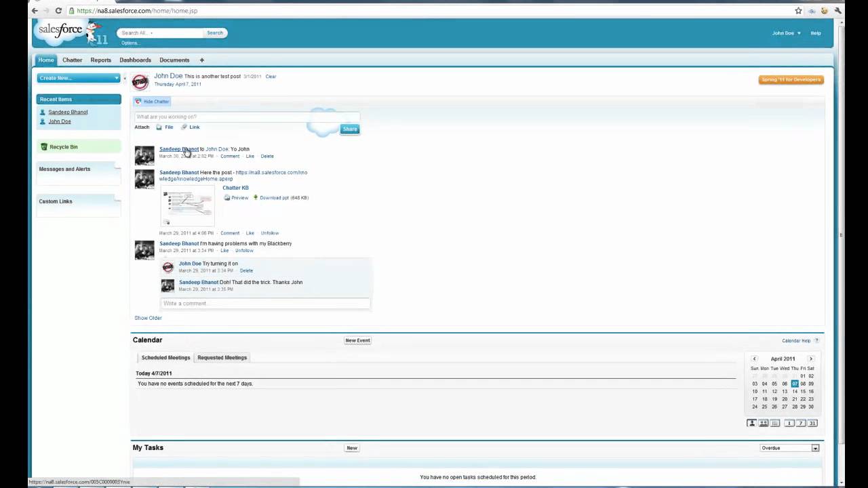This screenshot has height=488, width=868.
Task: Click the Chatter KB file link
Action: (x=235, y=188)
